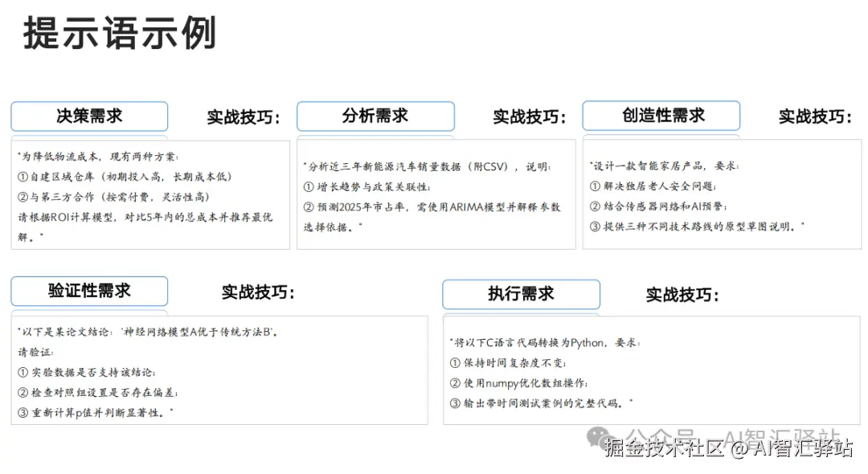
Task: Select the 验证性需求 label box
Action: click(x=88, y=292)
